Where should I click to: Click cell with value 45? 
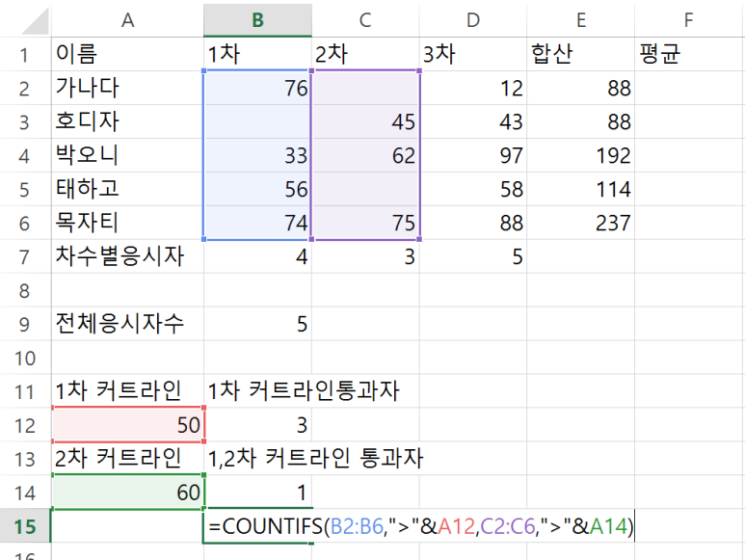pyautogui.click(x=365, y=122)
